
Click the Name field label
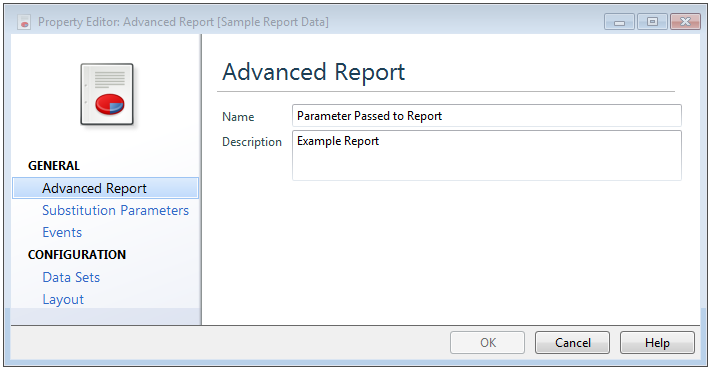click(238, 117)
